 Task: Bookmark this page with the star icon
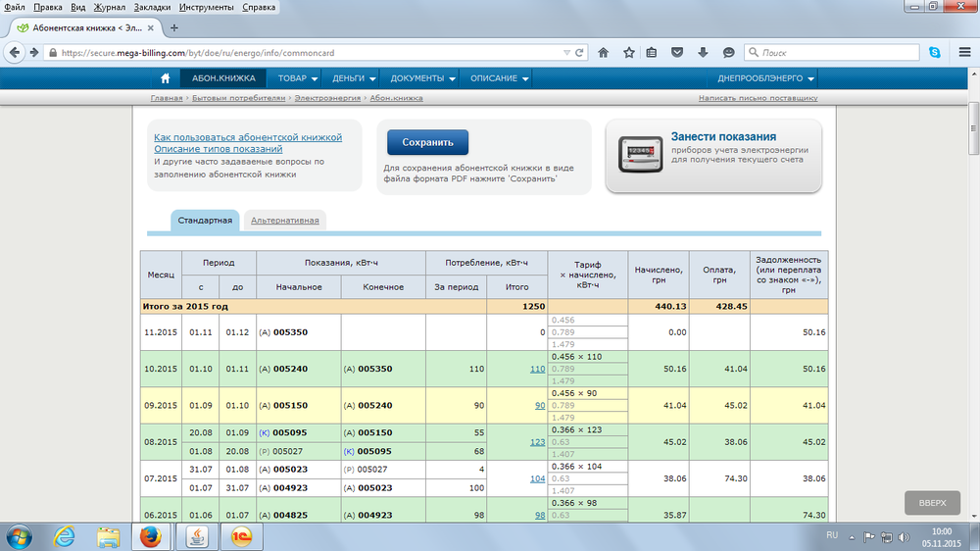point(628,53)
